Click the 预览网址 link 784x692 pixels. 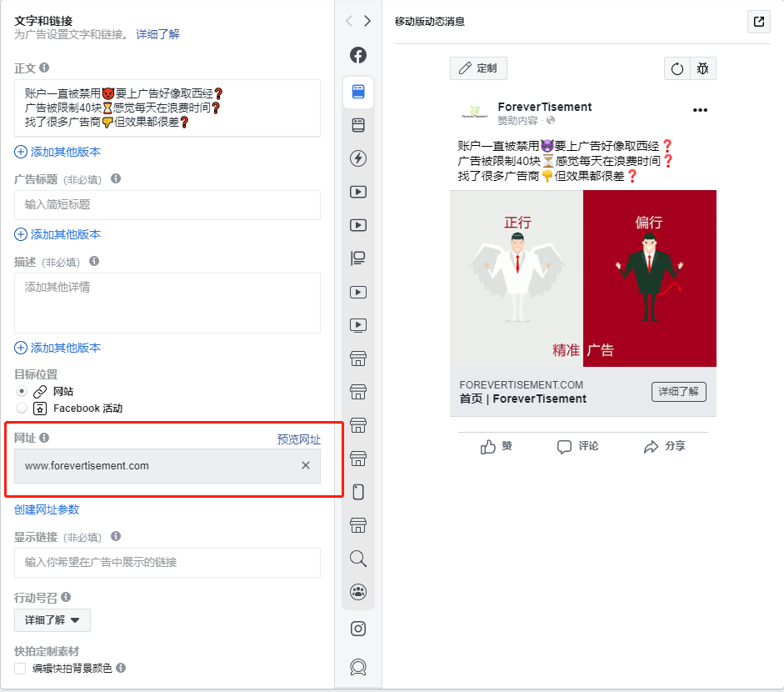pyautogui.click(x=298, y=439)
